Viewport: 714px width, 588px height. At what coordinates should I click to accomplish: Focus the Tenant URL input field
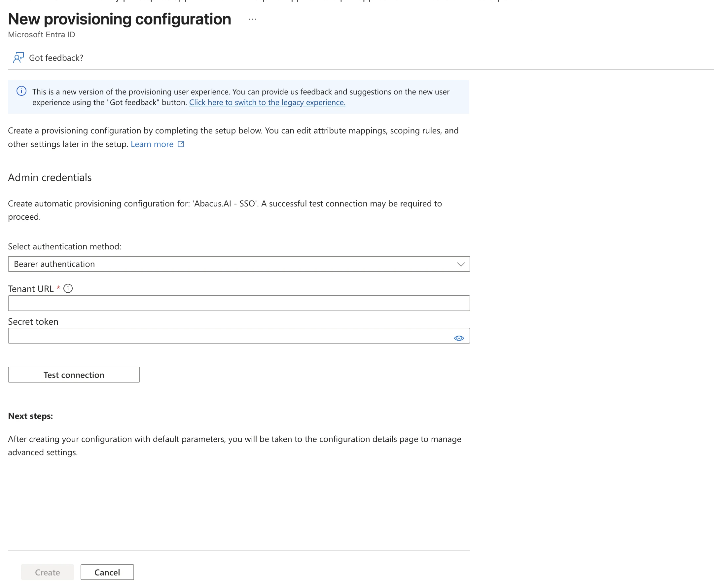[x=239, y=303]
